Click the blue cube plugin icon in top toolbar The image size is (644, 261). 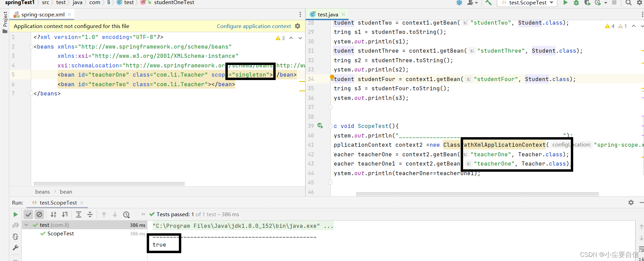tap(459, 3)
